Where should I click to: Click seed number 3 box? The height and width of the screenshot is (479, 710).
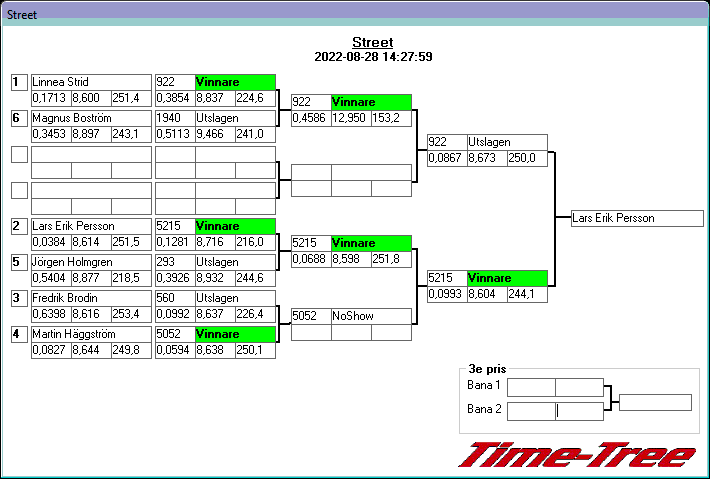coord(19,298)
